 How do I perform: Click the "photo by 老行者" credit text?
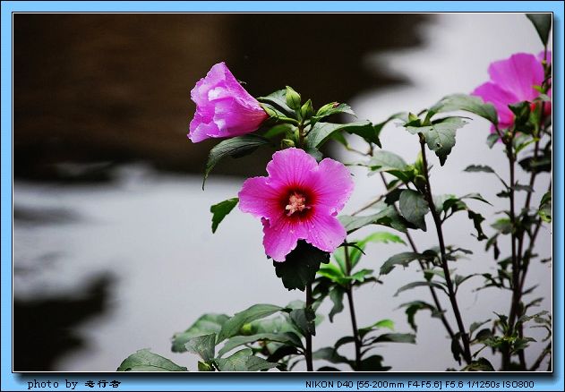[73, 384]
